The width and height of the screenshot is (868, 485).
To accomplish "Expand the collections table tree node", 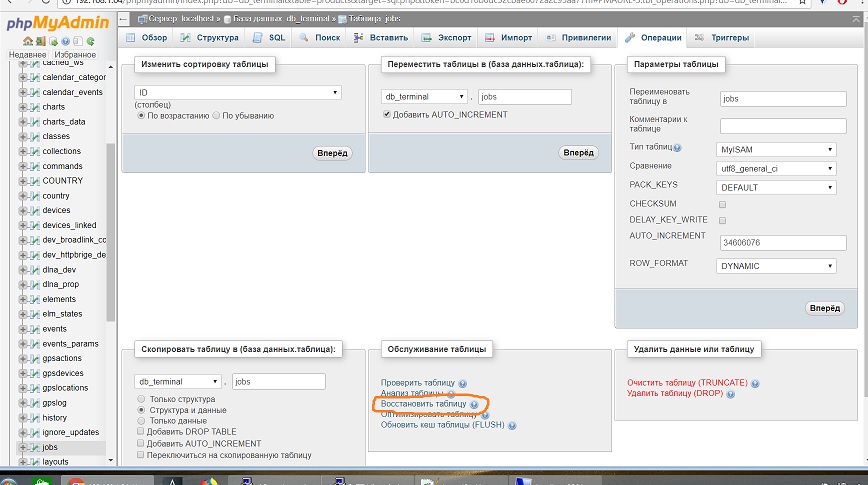I will [23, 151].
